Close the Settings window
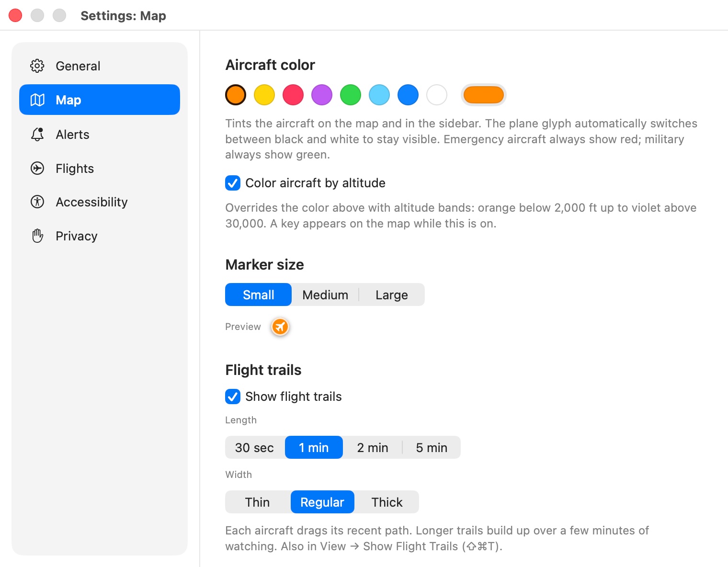 point(15,15)
